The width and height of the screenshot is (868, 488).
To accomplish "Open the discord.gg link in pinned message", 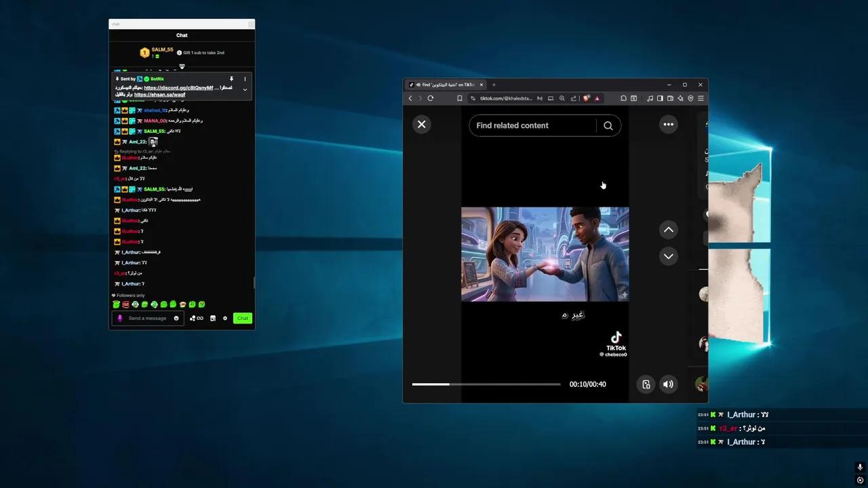I will pos(178,88).
